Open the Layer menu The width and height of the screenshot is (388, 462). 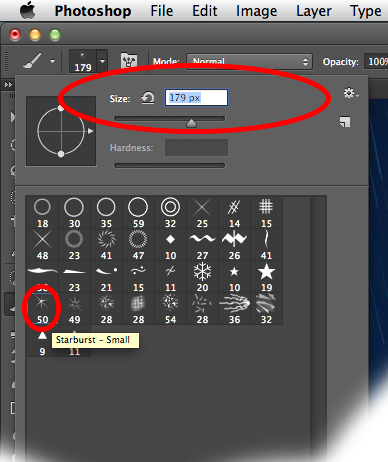(314, 11)
